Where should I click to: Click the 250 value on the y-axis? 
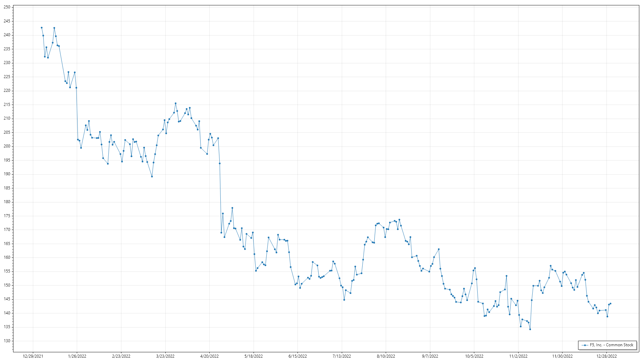click(7, 7)
